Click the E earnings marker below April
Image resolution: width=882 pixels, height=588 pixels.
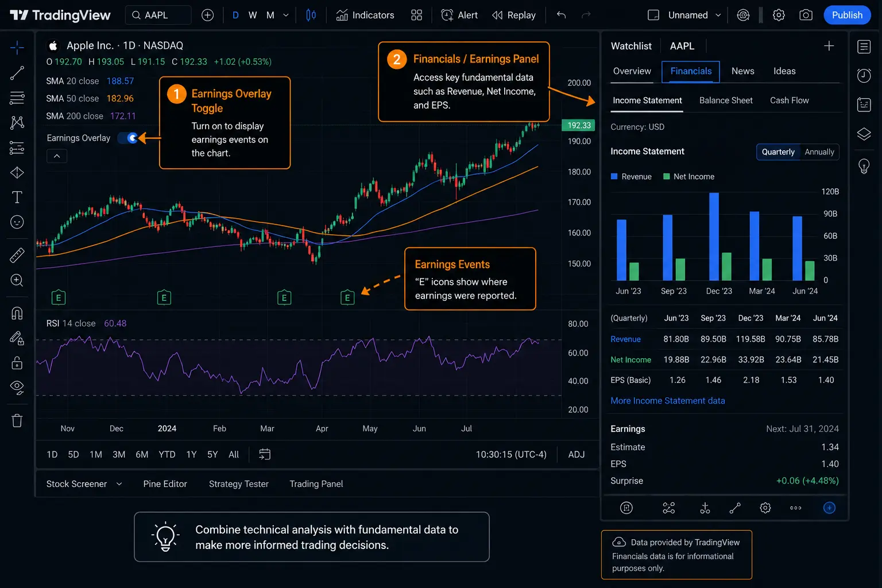coord(347,297)
